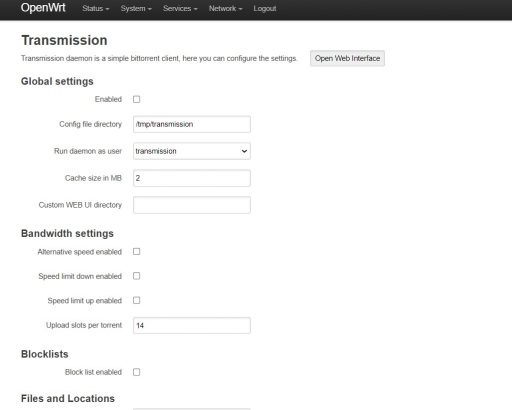Click the Bandwidth settings heading
Image resolution: width=512 pixels, height=410 pixels.
pyautogui.click(x=67, y=233)
